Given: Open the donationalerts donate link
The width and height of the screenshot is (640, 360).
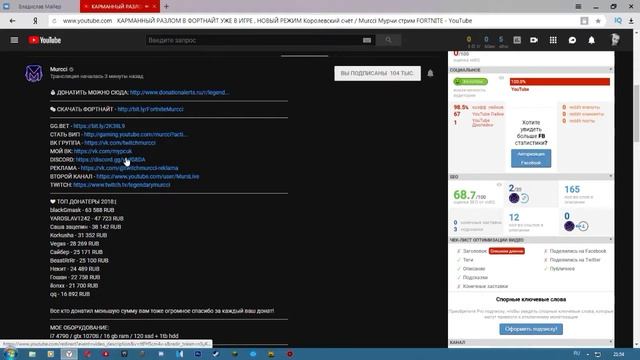Looking at the screenshot, I should pos(179,93).
